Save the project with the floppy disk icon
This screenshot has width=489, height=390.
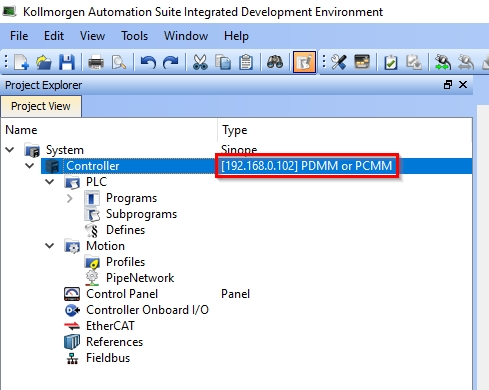[67, 62]
